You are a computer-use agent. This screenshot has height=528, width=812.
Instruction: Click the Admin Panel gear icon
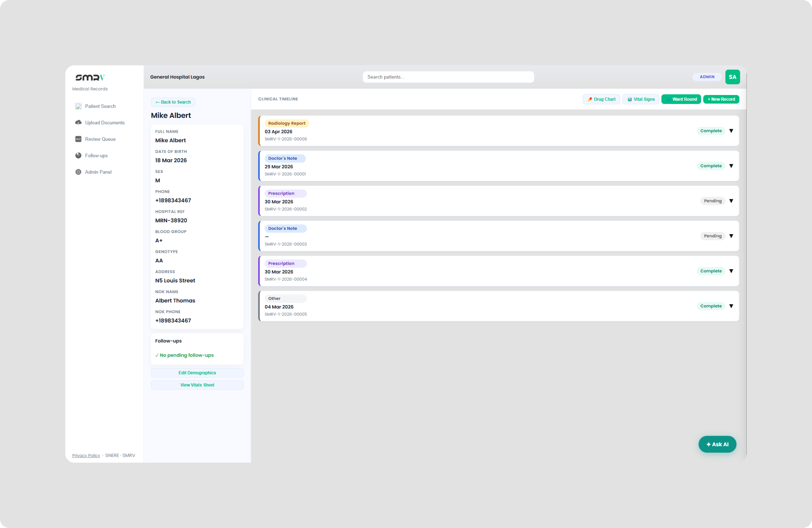(x=78, y=172)
